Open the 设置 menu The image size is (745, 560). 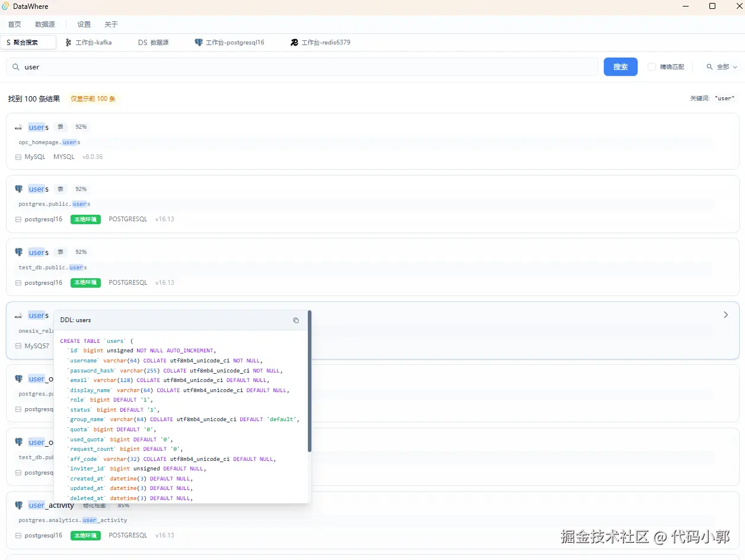84,24
